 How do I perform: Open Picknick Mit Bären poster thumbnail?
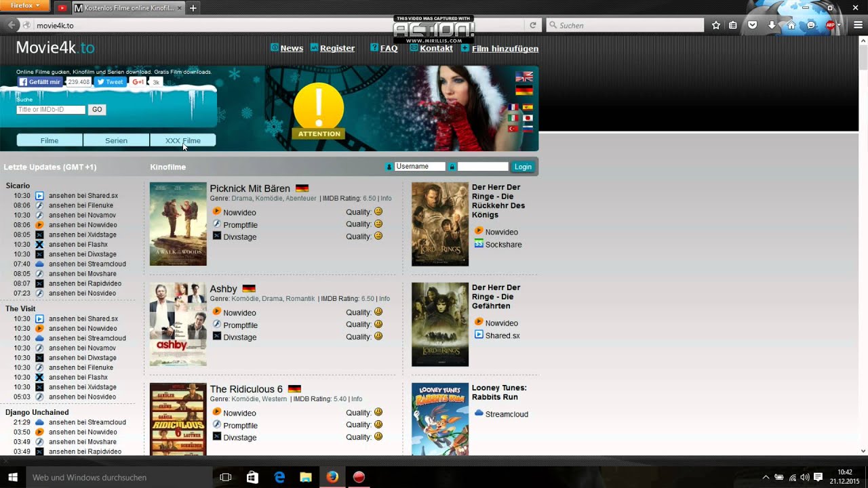pos(178,224)
